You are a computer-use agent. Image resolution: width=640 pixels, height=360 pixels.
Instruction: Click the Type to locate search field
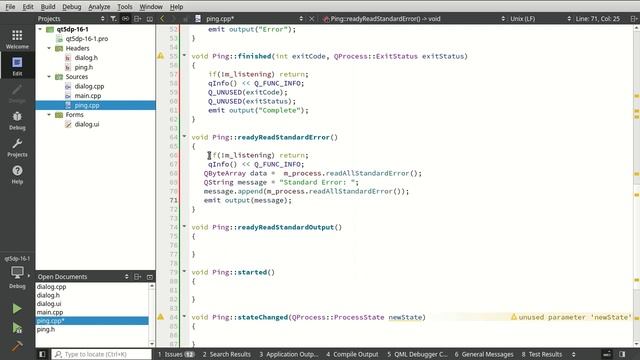101,354
